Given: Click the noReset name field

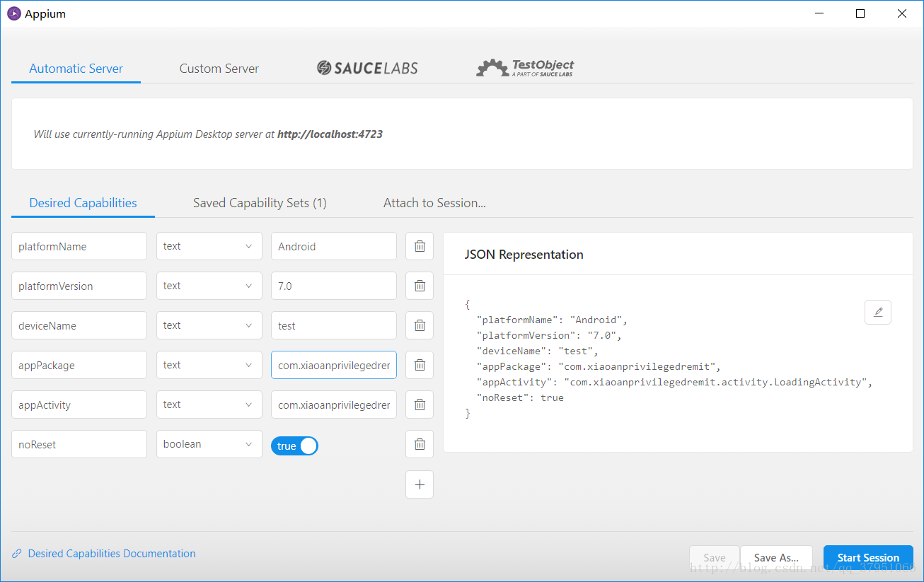Looking at the screenshot, I should [79, 444].
